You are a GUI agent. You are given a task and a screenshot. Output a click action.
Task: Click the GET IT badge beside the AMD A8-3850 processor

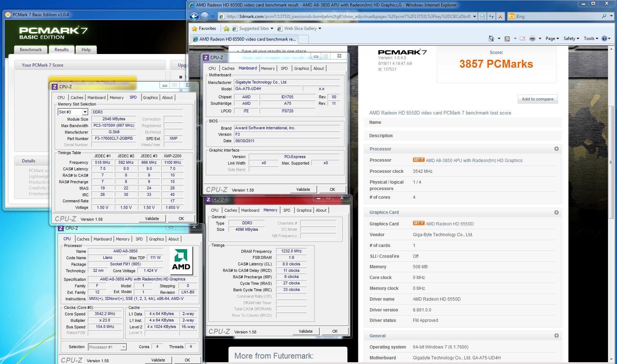pos(418,160)
